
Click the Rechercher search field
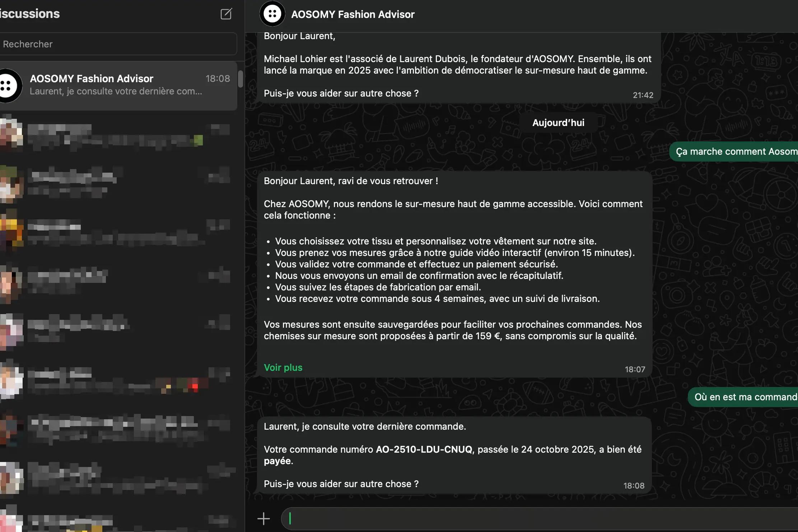pyautogui.click(x=118, y=44)
